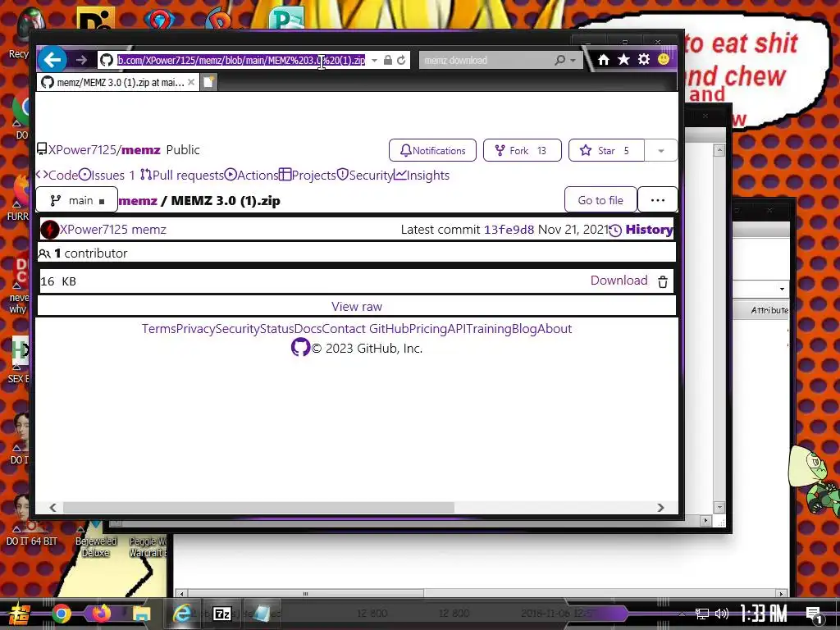Click the smiley feedback icon
The width and height of the screenshot is (840, 630).
[x=663, y=59]
